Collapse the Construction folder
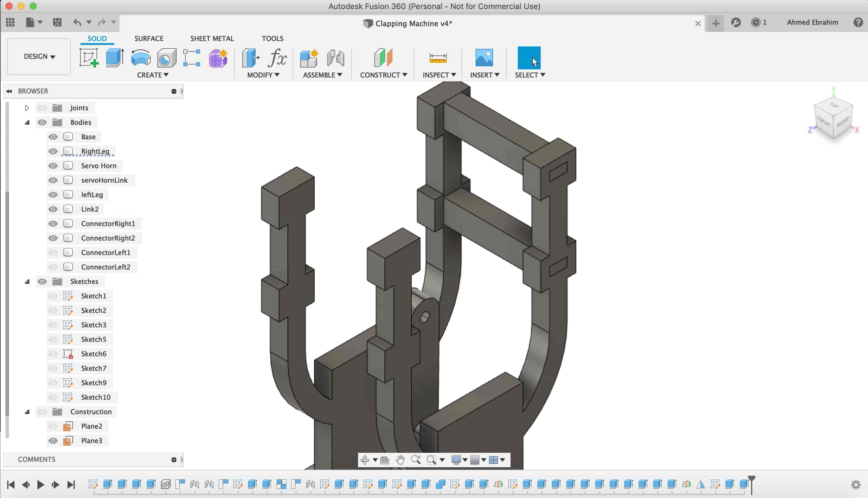Screen dimensions: 868x498 coord(27,412)
